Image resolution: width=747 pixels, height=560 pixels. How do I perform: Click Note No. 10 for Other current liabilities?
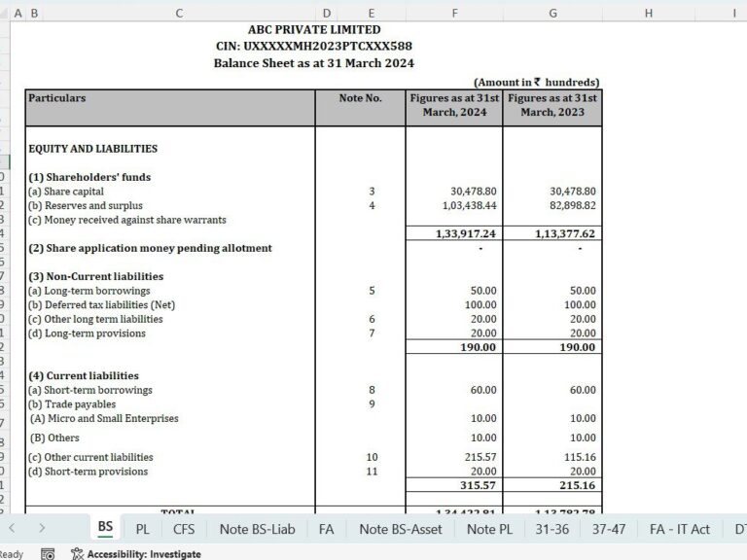tap(372, 457)
